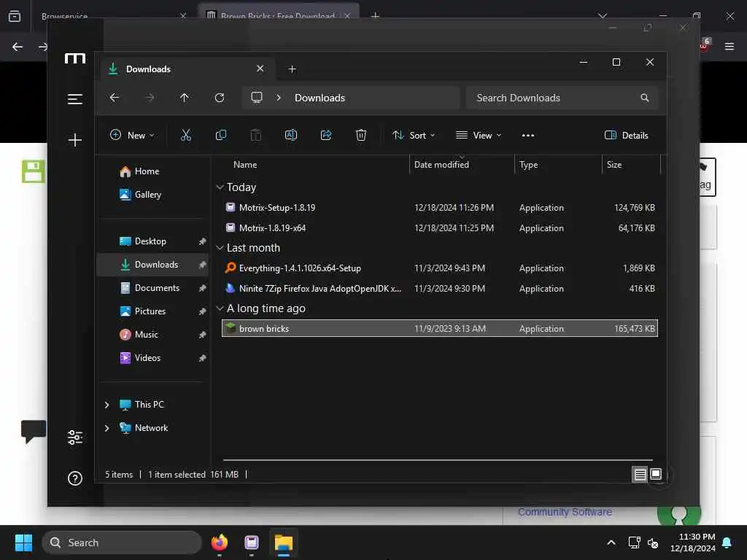This screenshot has width=747, height=560.
Task: Select Videos in the navigation pane
Action: 153,358
